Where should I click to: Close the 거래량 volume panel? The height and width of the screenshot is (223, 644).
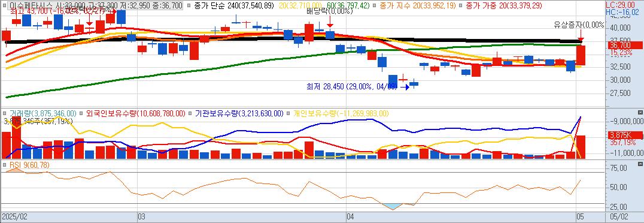pyautogui.click(x=640, y=112)
